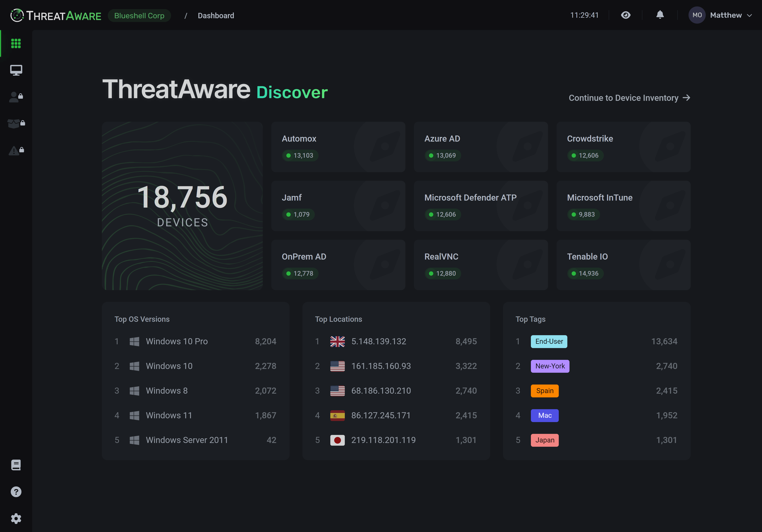Screen dimensions: 762x532
Task: Click the Blueshell Corp organization badge
Action: (x=139, y=16)
